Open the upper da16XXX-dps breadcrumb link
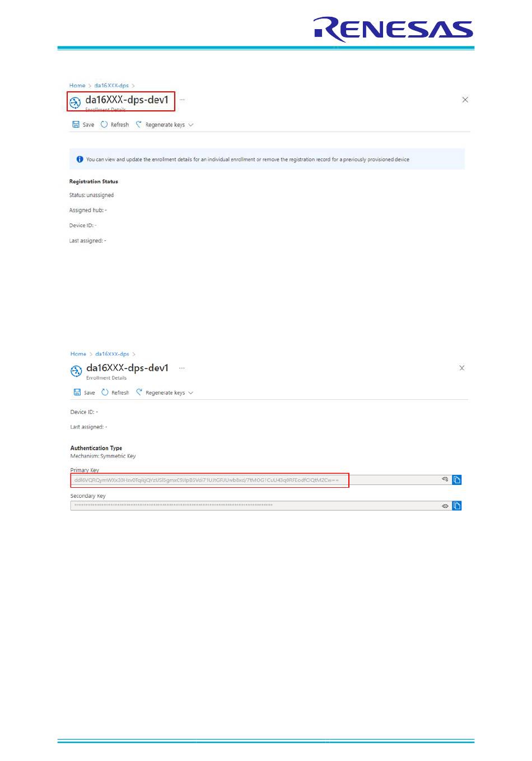Viewport: 532px width, 761px height. pyautogui.click(x=111, y=86)
